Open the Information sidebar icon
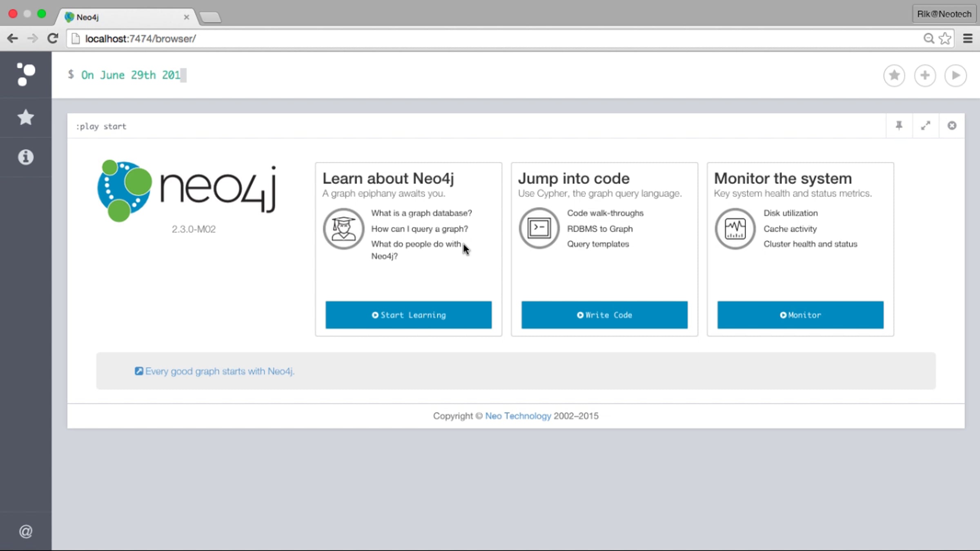This screenshot has height=551, width=980. (26, 157)
